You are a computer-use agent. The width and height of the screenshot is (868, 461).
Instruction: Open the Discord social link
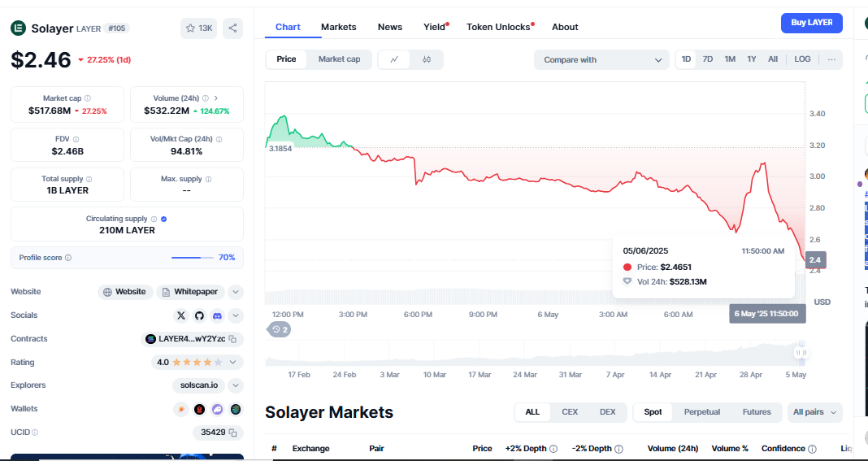(x=218, y=315)
